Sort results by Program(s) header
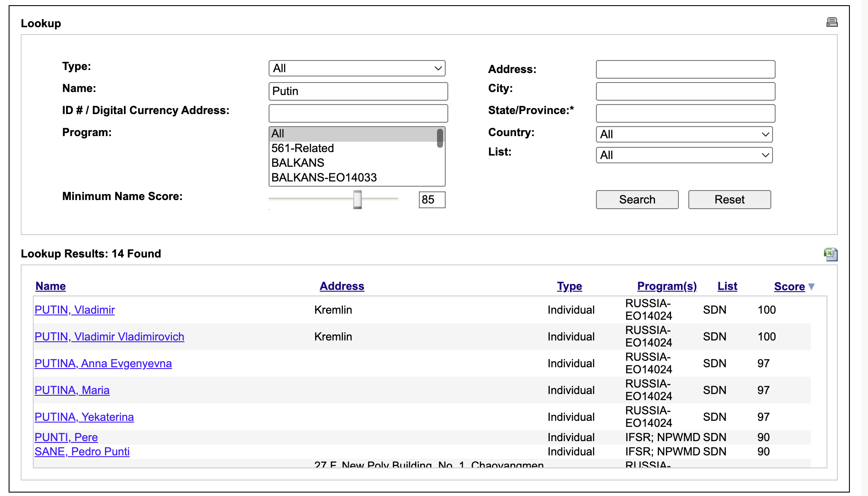Screen dimensions: 868x496 (x=667, y=286)
